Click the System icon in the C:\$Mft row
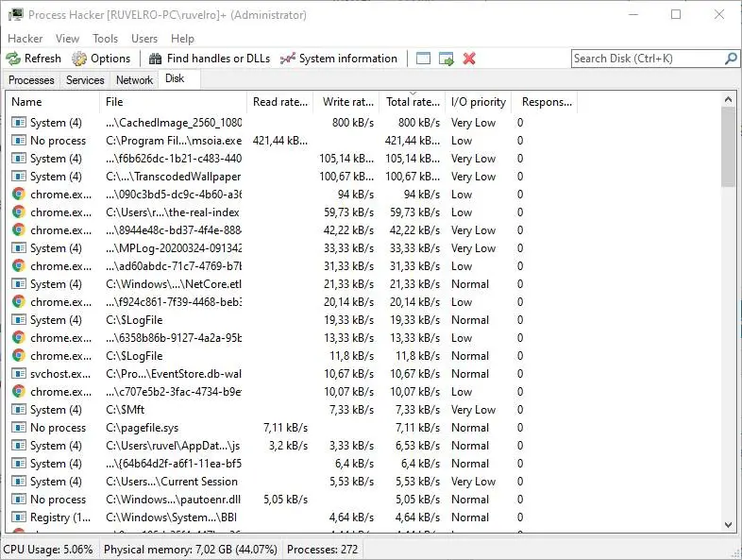Viewport: 742px width, 560px height. tap(19, 410)
